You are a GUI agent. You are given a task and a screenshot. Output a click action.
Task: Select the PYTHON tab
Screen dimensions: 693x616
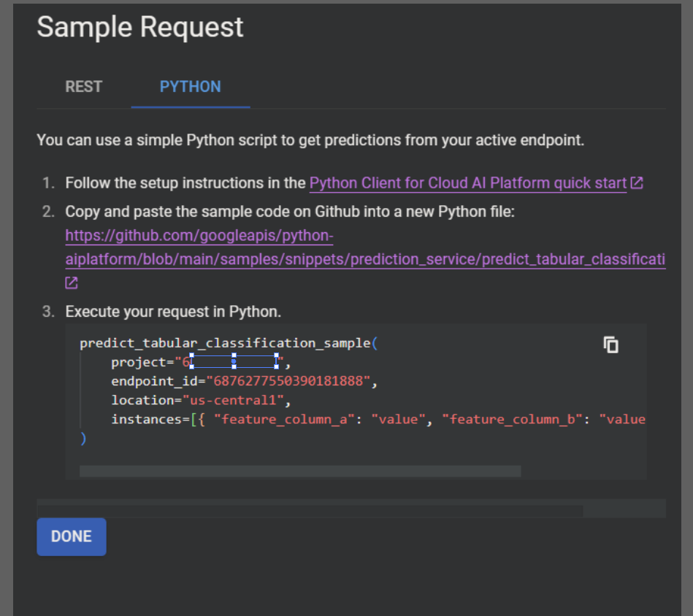tap(190, 87)
